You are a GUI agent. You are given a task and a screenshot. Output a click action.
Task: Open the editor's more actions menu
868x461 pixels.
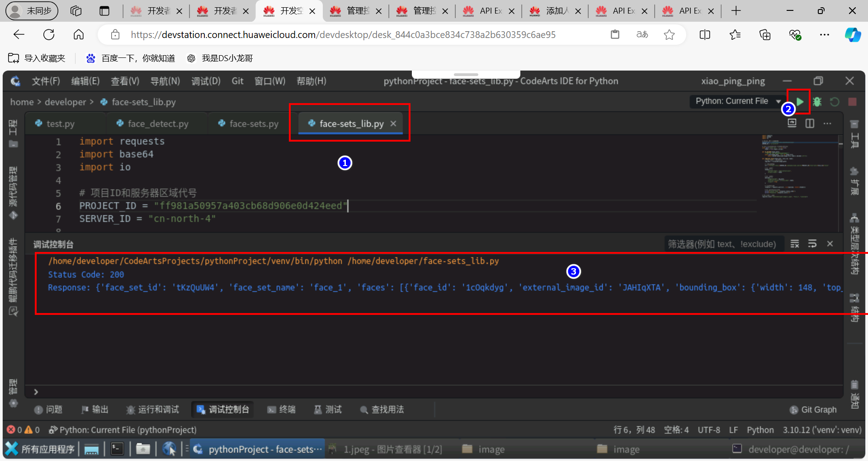pyautogui.click(x=827, y=124)
